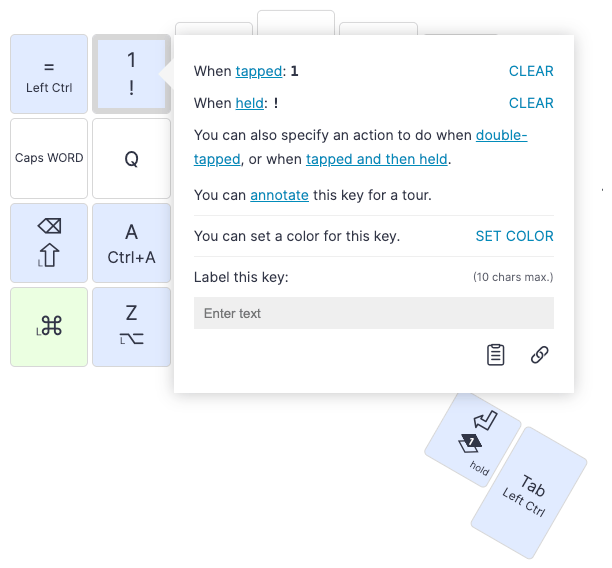Clear the held action

click(531, 103)
